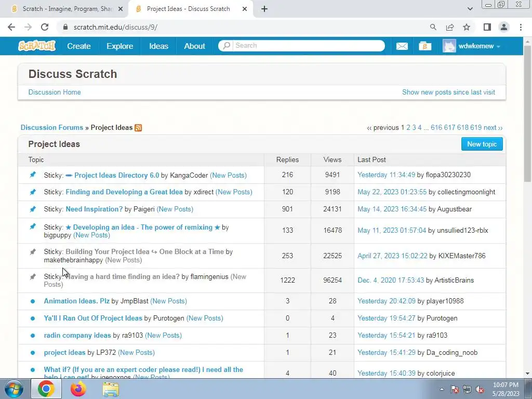Open last post dated May 14, 2023 16:34:45
This screenshot has width=532, height=399.
point(392,209)
